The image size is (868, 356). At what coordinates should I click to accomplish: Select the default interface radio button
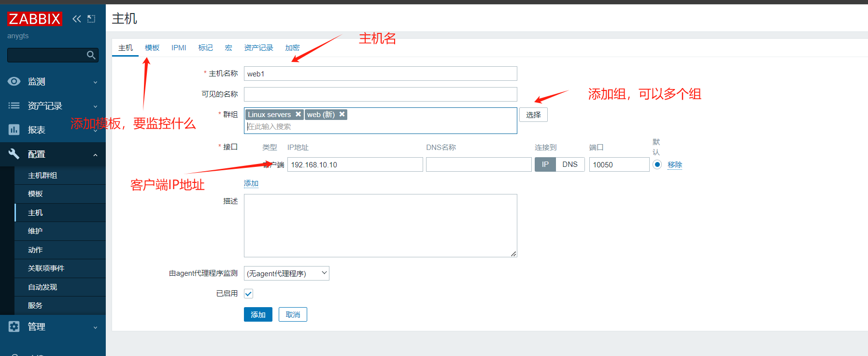click(657, 164)
